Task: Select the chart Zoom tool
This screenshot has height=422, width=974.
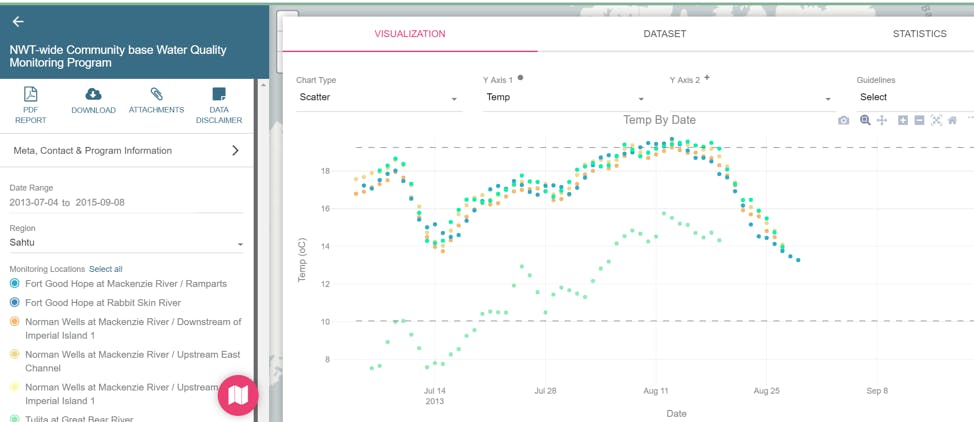Action: 865,121
